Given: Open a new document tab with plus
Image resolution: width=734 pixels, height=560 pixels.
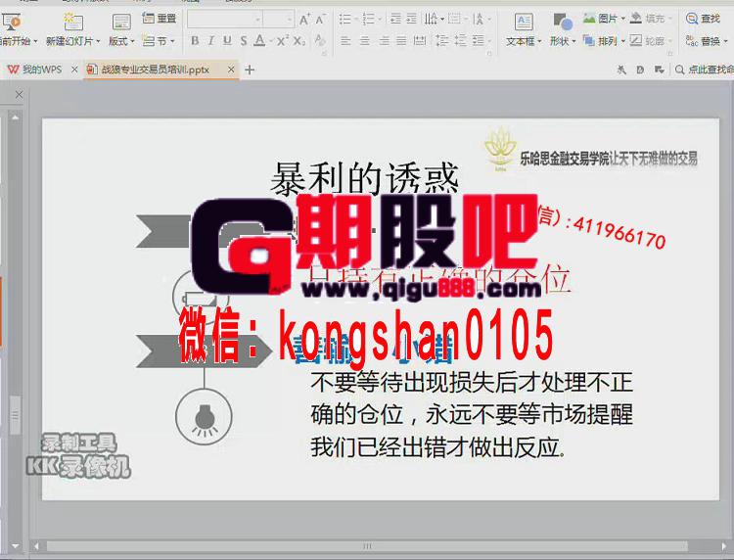Looking at the screenshot, I should pos(250,70).
